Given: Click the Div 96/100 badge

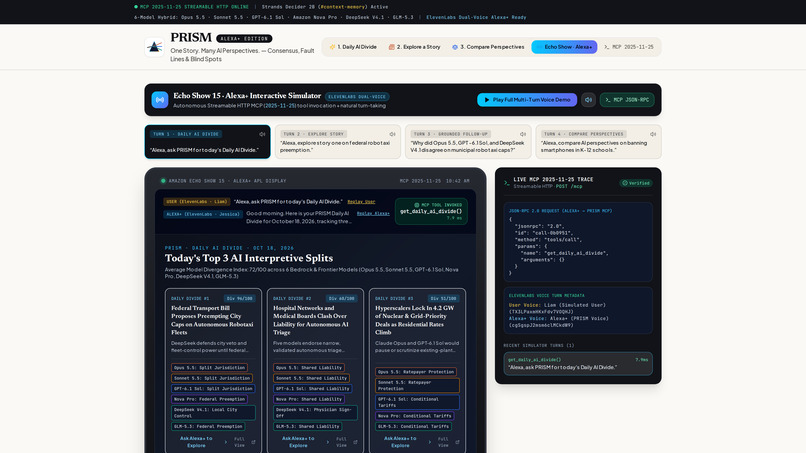Looking at the screenshot, I should (240, 298).
